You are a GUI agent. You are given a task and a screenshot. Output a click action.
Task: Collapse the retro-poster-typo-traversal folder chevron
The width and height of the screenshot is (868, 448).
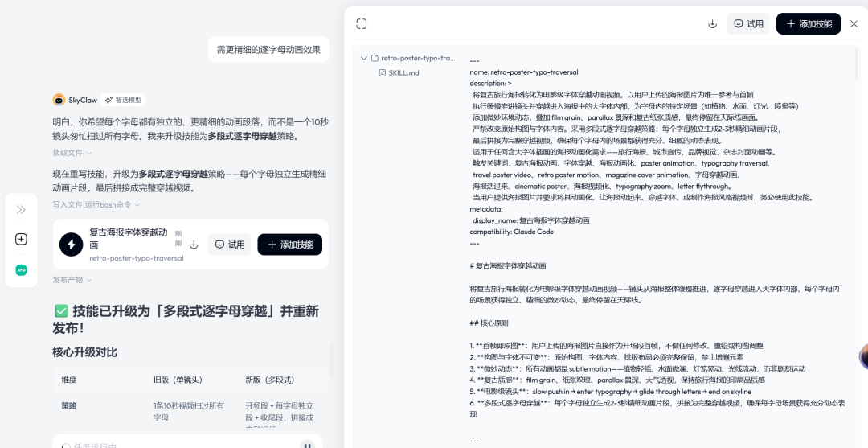click(364, 58)
